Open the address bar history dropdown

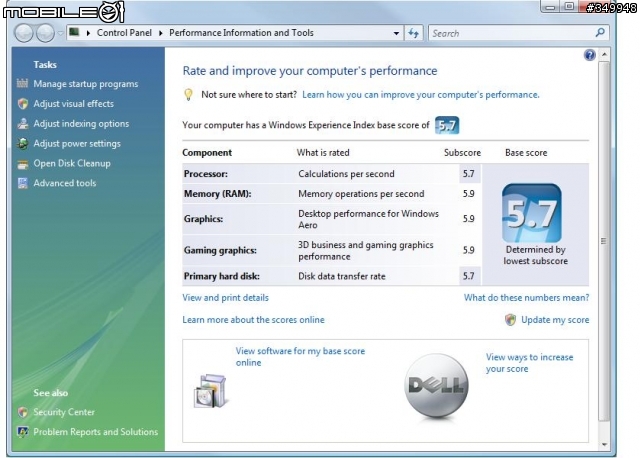tap(396, 33)
